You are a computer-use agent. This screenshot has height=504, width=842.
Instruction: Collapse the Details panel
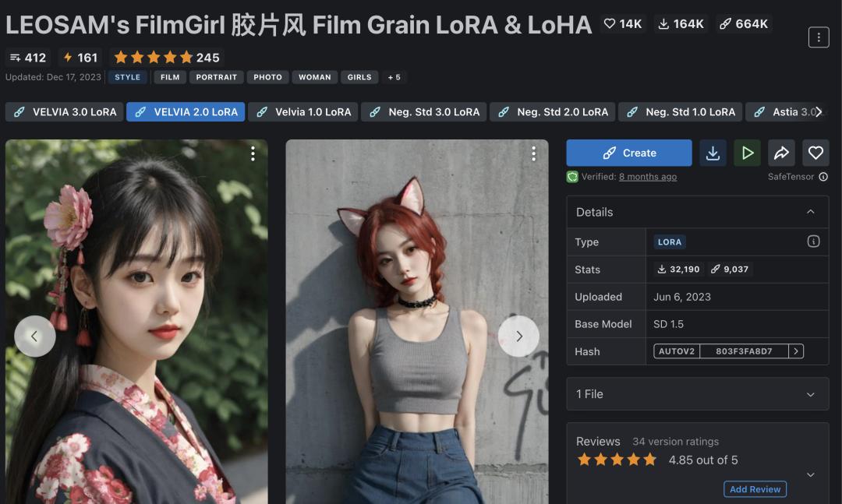click(x=810, y=212)
